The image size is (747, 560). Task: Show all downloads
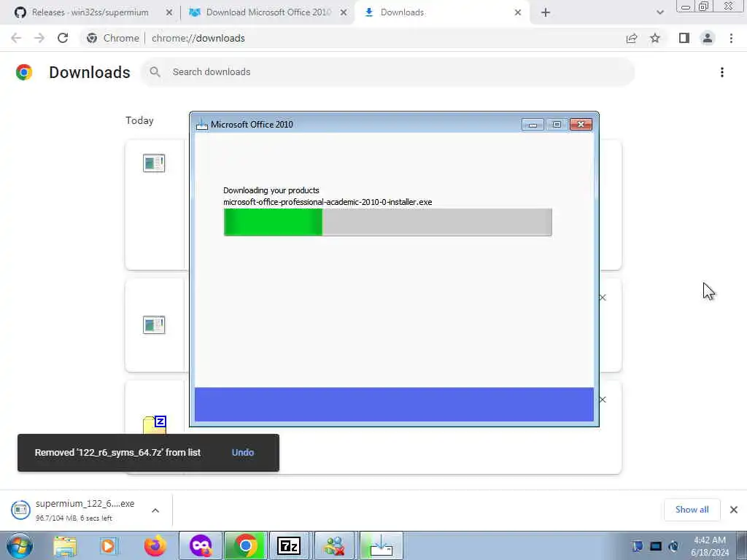pos(692,510)
